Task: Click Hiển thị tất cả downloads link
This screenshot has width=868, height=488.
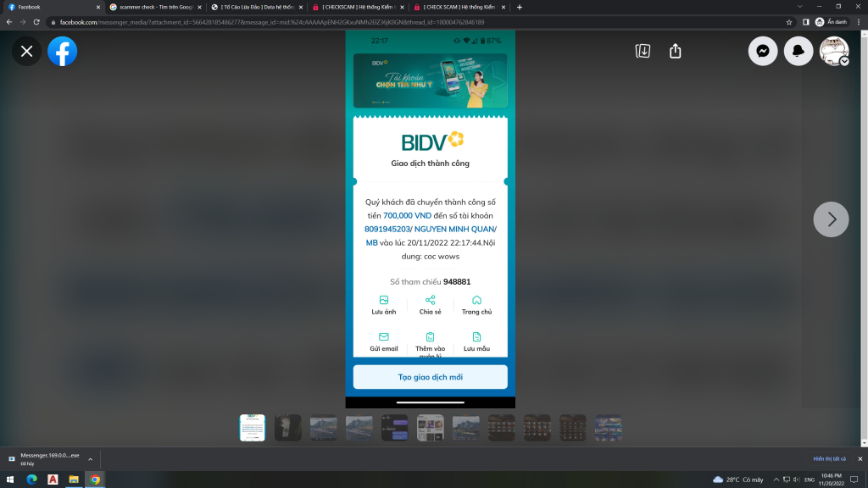Action: coord(829,458)
